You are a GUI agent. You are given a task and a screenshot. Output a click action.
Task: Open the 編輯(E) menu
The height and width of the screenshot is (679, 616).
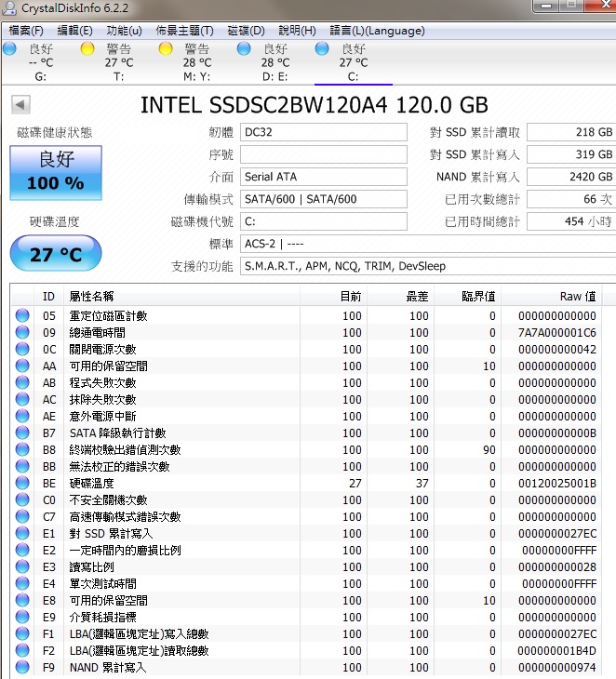click(x=75, y=31)
